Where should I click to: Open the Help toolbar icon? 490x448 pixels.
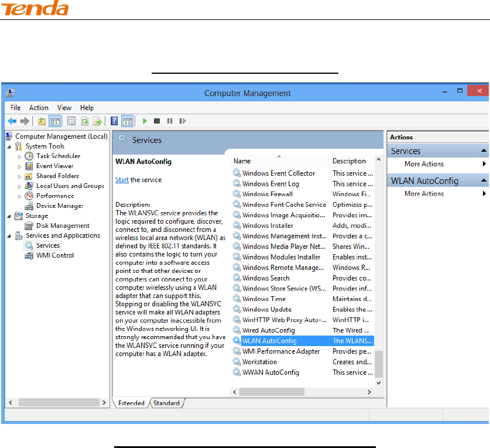(x=114, y=121)
